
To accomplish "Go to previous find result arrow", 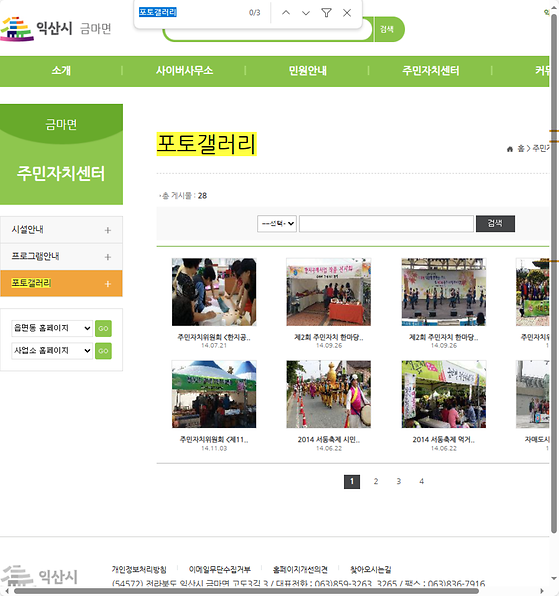I will (x=286, y=13).
